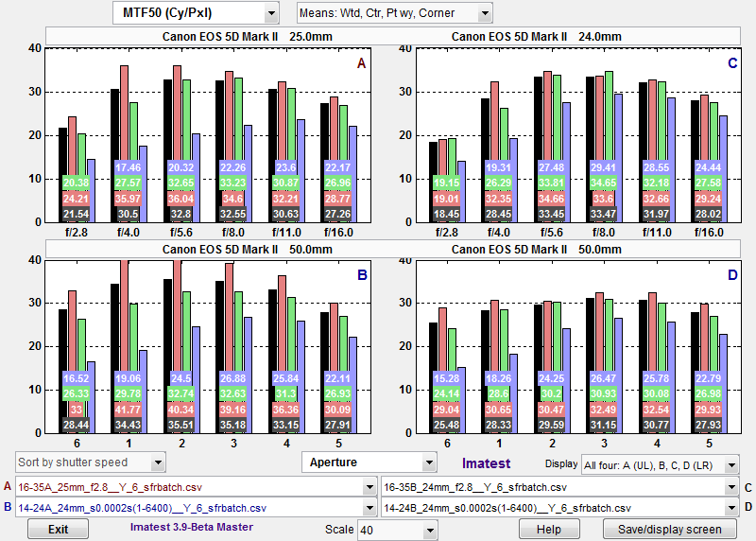Viewport: 756px width, 541px height.
Task: Click value 36.04 in plot A
Action: coord(180,199)
